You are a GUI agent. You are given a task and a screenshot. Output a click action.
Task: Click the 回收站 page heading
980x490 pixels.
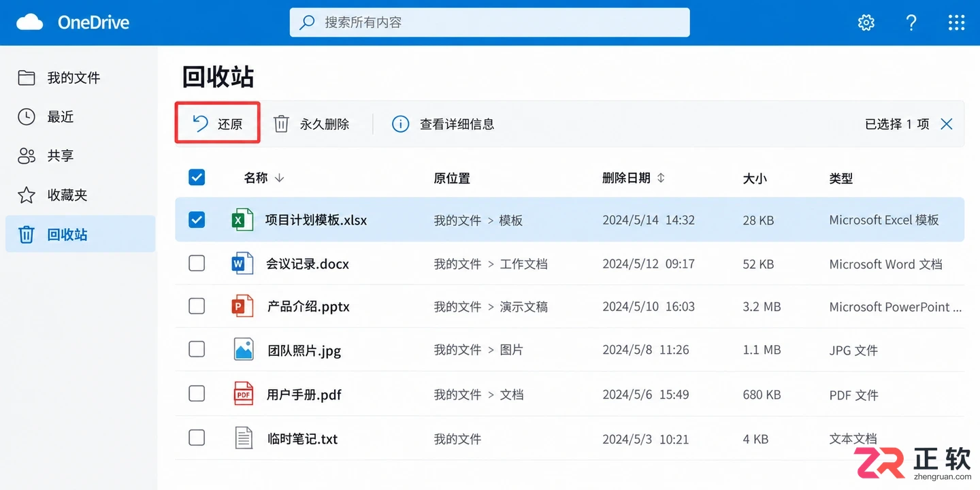pyautogui.click(x=218, y=77)
